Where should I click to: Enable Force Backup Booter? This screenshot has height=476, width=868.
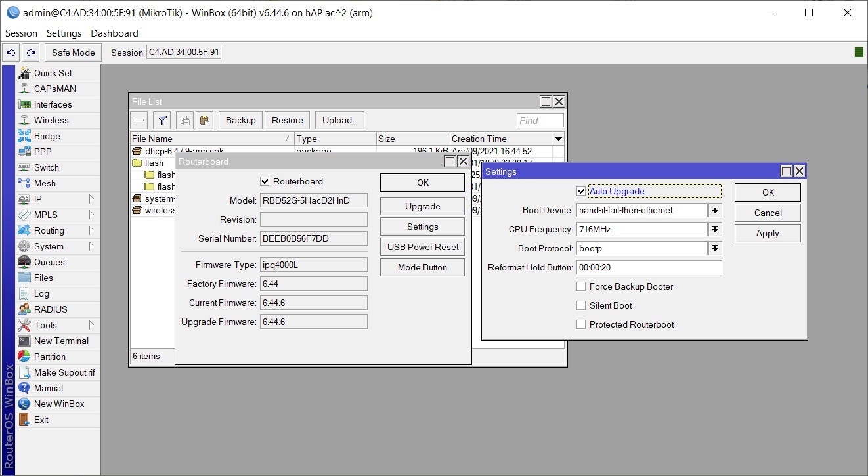(580, 286)
